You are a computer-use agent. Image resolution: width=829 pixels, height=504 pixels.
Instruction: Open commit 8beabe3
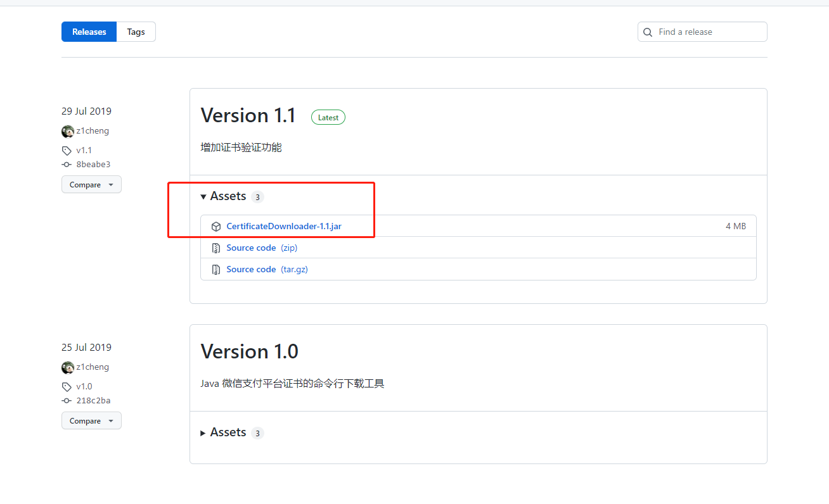click(94, 165)
